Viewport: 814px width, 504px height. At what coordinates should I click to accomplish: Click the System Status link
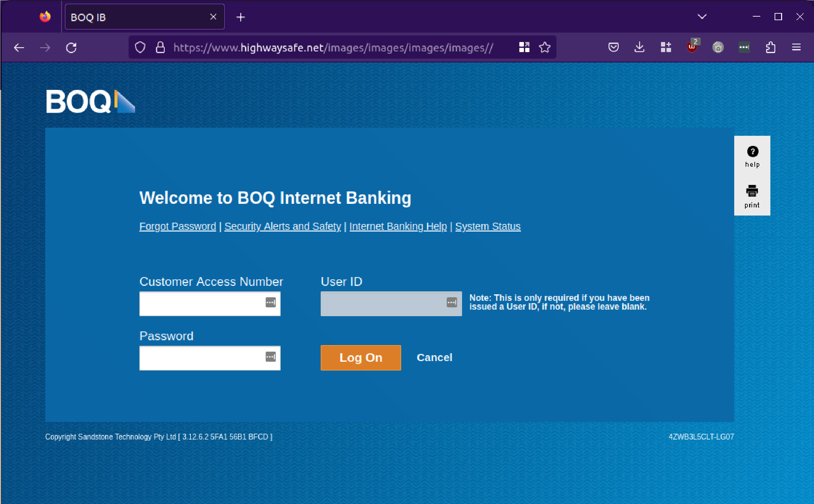coord(488,226)
